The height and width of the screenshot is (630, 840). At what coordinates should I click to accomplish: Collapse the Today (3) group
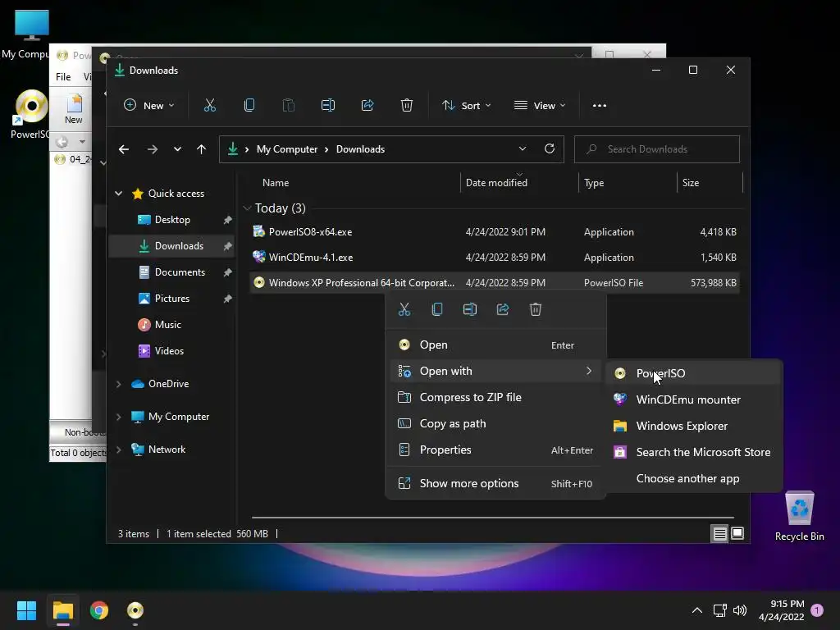point(247,208)
